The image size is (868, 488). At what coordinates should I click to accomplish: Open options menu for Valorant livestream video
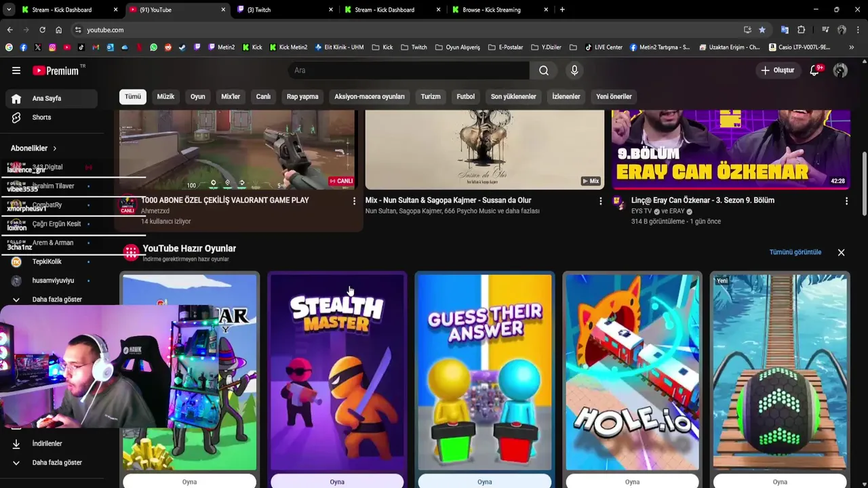354,201
